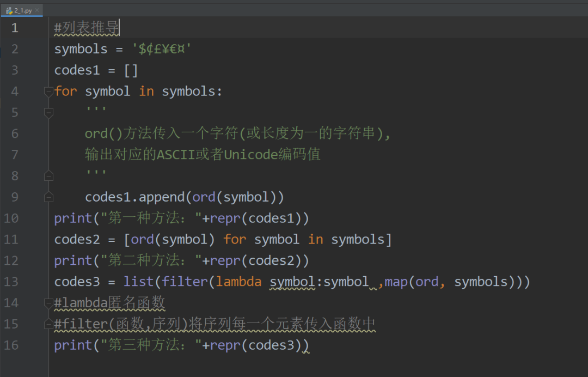Viewport: 588px width, 377px height.
Task: Click the 'filter' call on line 13
Action: (185, 282)
